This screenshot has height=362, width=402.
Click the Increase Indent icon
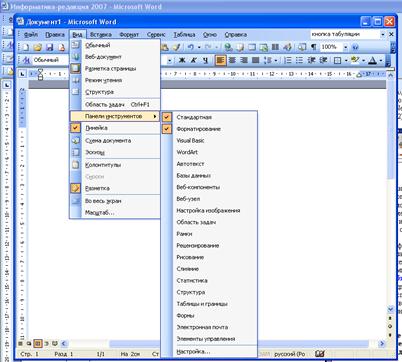point(323,60)
